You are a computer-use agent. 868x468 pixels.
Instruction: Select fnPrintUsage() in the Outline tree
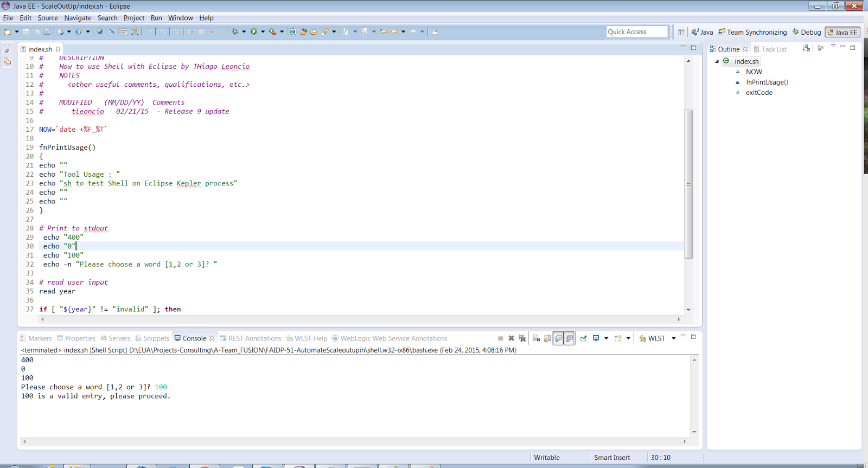pyautogui.click(x=767, y=82)
